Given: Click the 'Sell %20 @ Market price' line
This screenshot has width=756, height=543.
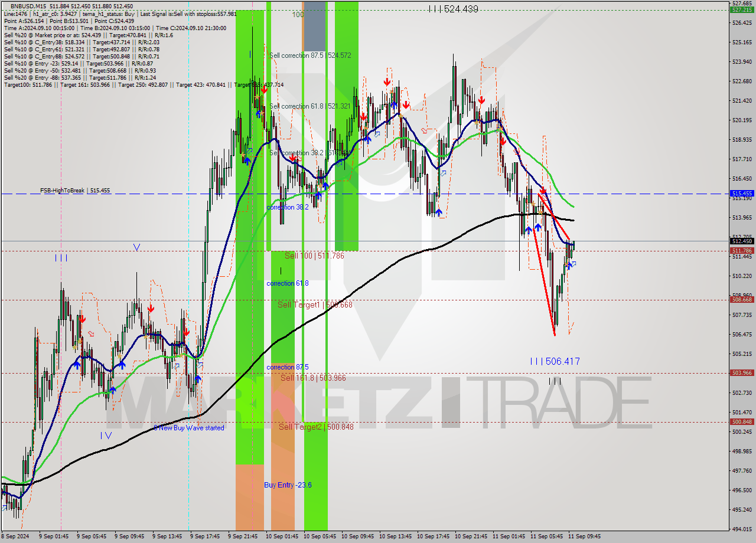Looking at the screenshot, I should [x=89, y=35].
